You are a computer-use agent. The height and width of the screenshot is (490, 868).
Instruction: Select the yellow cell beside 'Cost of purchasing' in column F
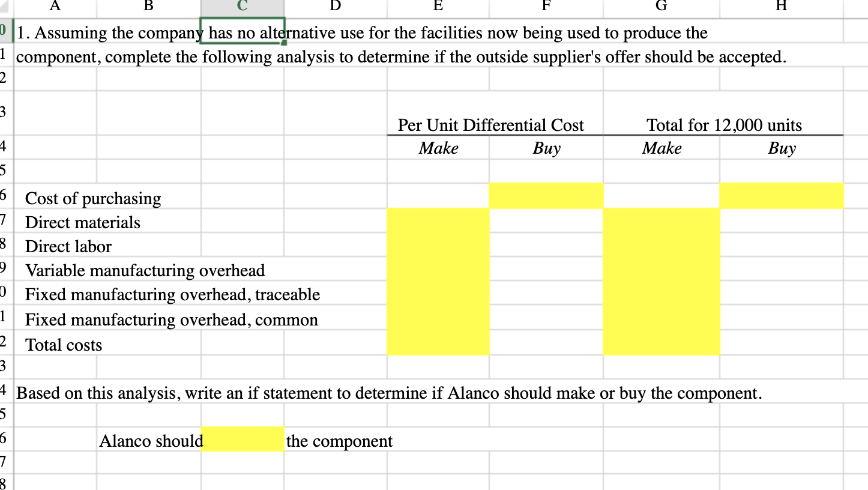[546, 196]
